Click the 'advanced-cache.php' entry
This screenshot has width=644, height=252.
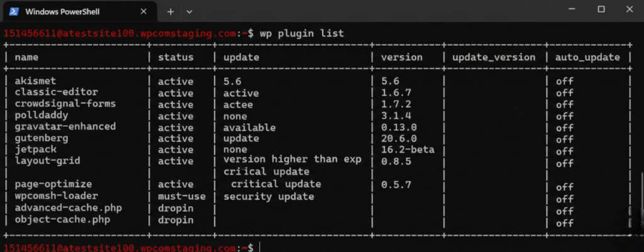pos(68,207)
